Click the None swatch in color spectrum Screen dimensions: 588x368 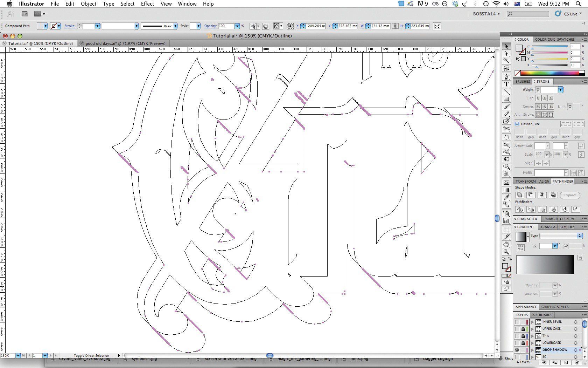click(518, 73)
